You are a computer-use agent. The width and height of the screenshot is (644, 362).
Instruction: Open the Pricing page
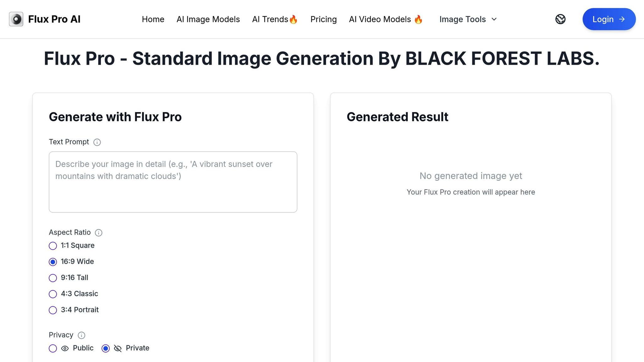pos(324,19)
